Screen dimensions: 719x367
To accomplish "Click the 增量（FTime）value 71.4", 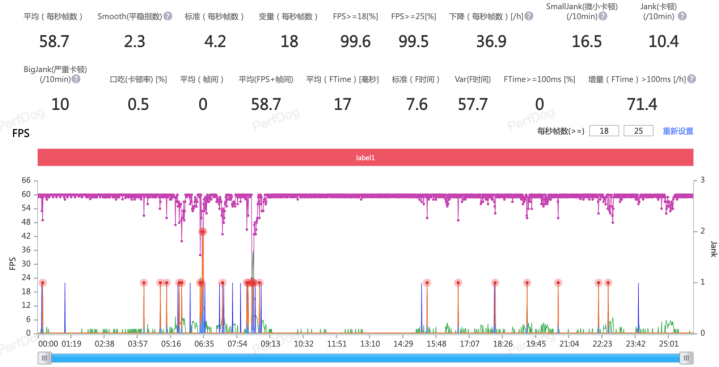I will tap(642, 105).
